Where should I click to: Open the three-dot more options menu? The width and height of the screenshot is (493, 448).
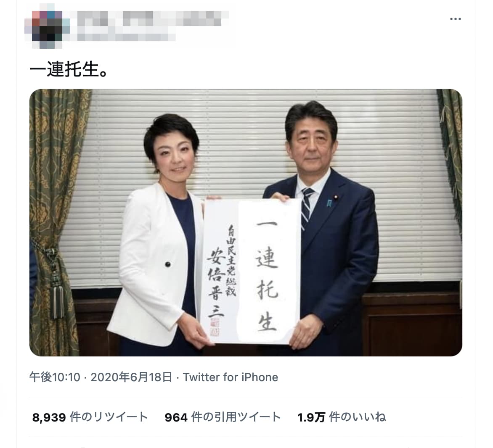tap(455, 19)
